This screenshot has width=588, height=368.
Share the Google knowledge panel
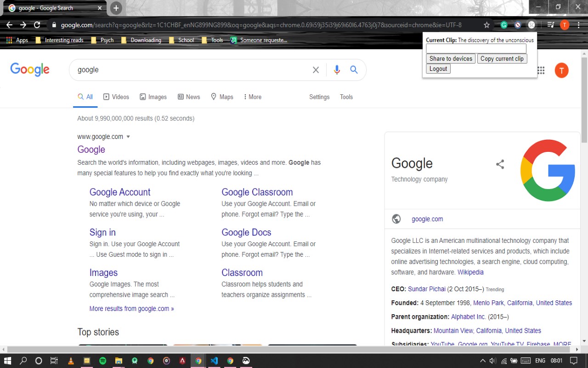500,164
